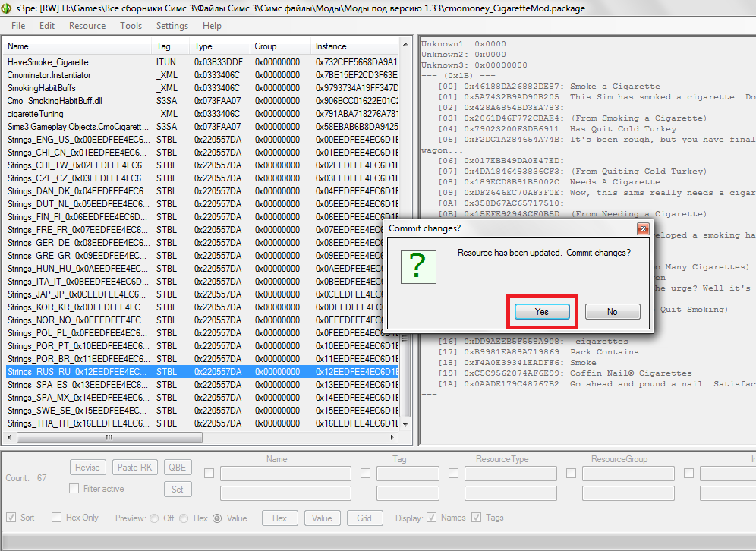Viewport: 756px width, 551px height.
Task: Enable the Hex Only checkbox
Action: click(57, 518)
